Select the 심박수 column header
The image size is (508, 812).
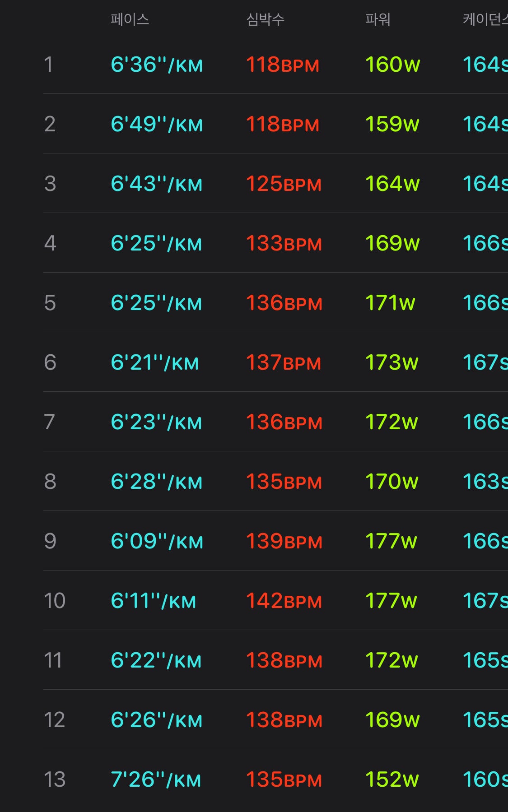point(265,19)
